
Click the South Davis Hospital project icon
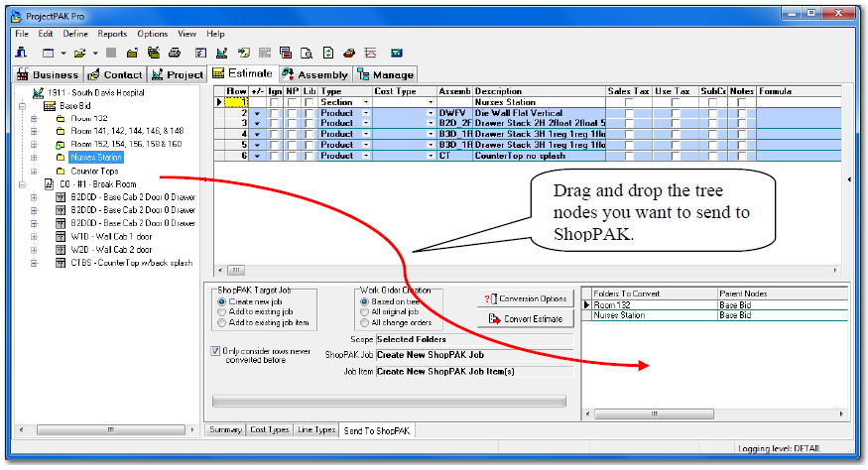tap(39, 92)
